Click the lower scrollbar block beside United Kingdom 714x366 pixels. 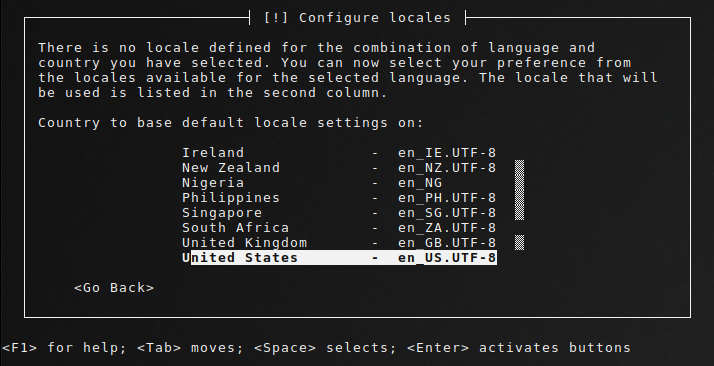click(x=519, y=243)
